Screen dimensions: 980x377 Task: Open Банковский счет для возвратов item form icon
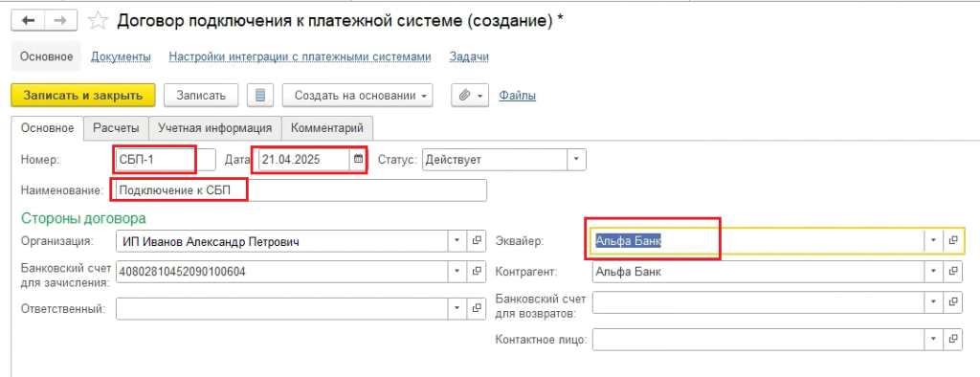tap(953, 302)
